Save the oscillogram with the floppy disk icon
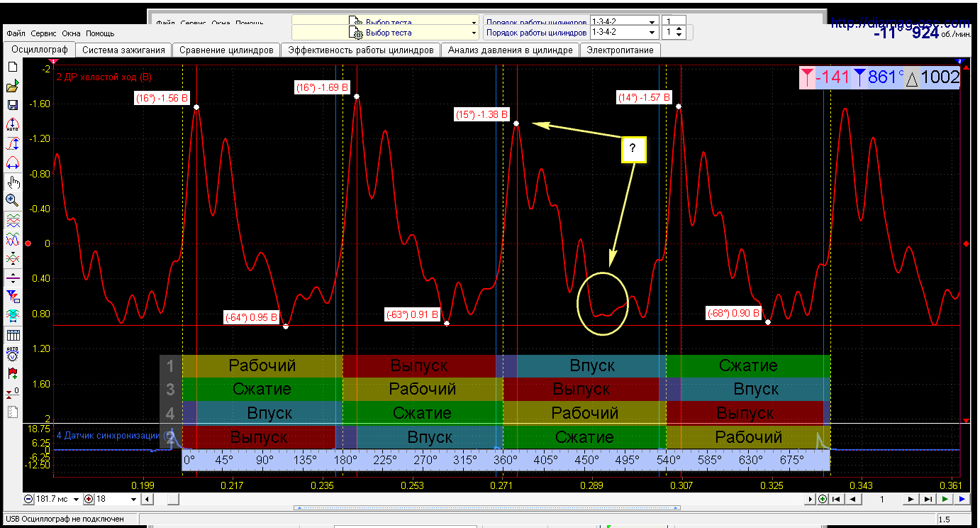Viewport: 980px width, 528px height. coord(12,105)
